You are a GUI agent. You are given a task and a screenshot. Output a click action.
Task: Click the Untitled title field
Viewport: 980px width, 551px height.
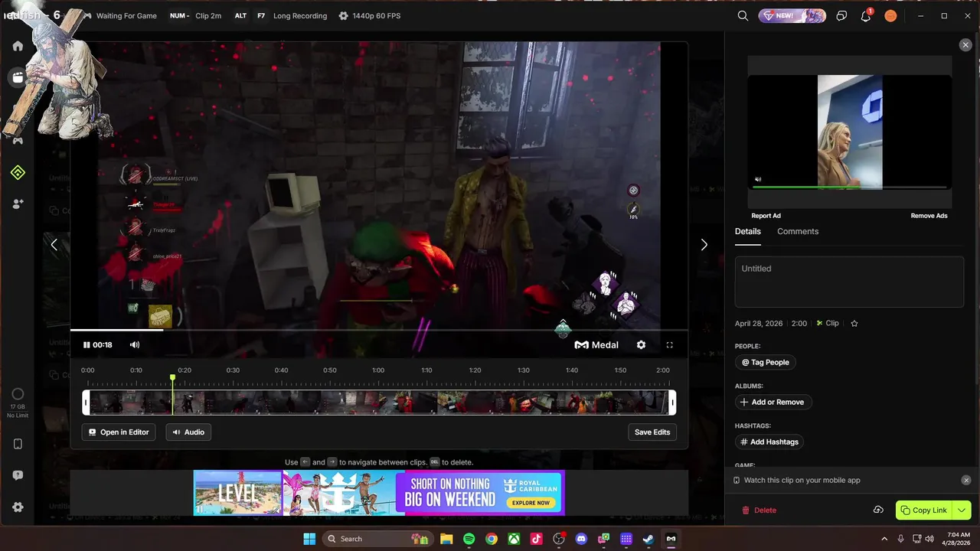[849, 282]
